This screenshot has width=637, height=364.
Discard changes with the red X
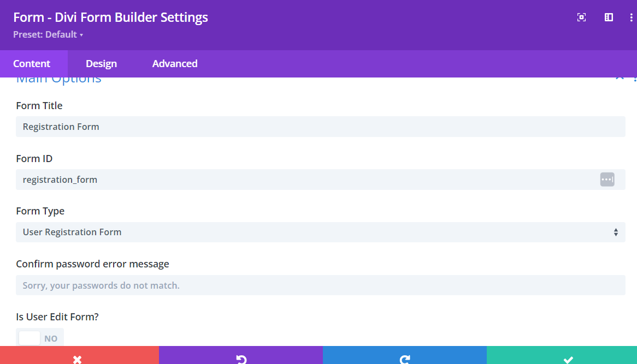click(x=77, y=359)
